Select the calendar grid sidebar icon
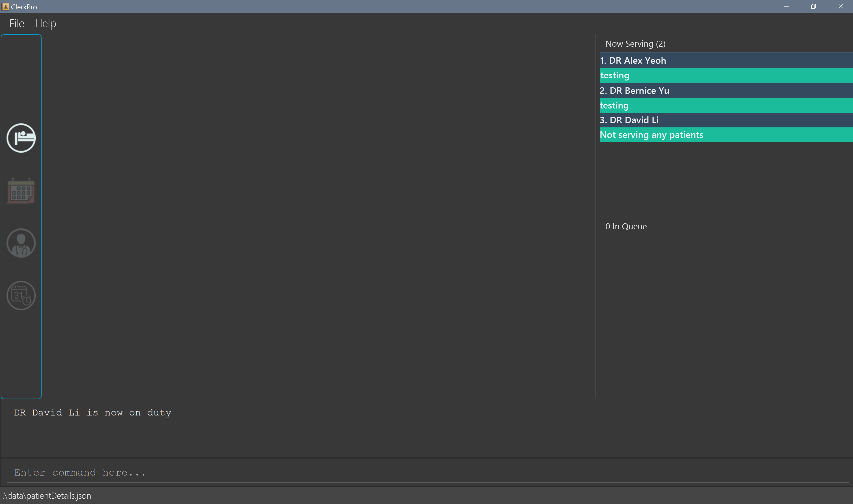This screenshot has height=504, width=853. [x=21, y=191]
